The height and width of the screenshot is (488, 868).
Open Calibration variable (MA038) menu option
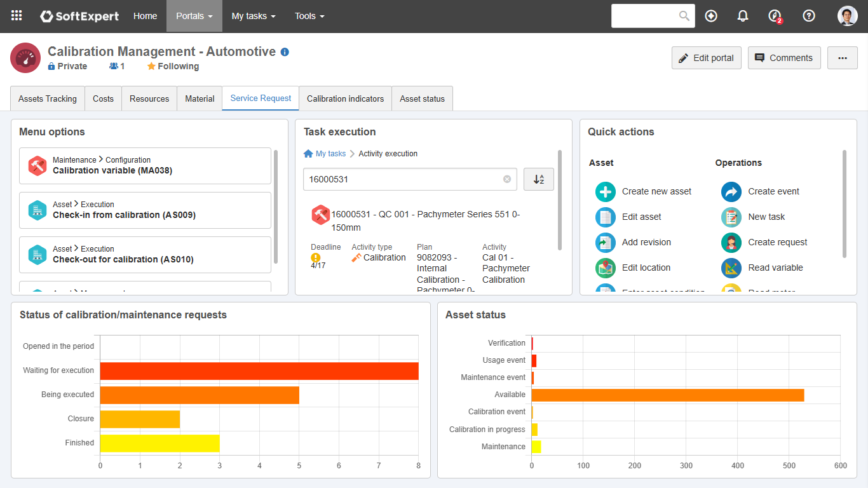[145, 166]
